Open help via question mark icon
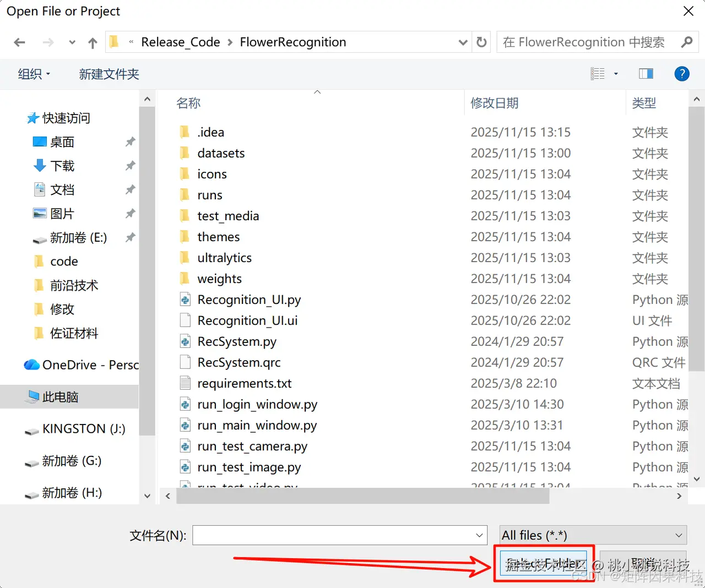Viewport: 705px width, 588px height. pos(682,74)
